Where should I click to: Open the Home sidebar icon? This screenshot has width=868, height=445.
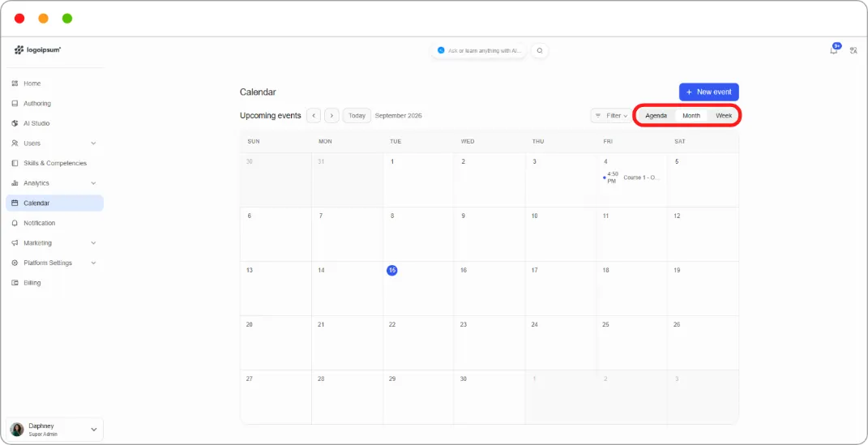(15, 83)
